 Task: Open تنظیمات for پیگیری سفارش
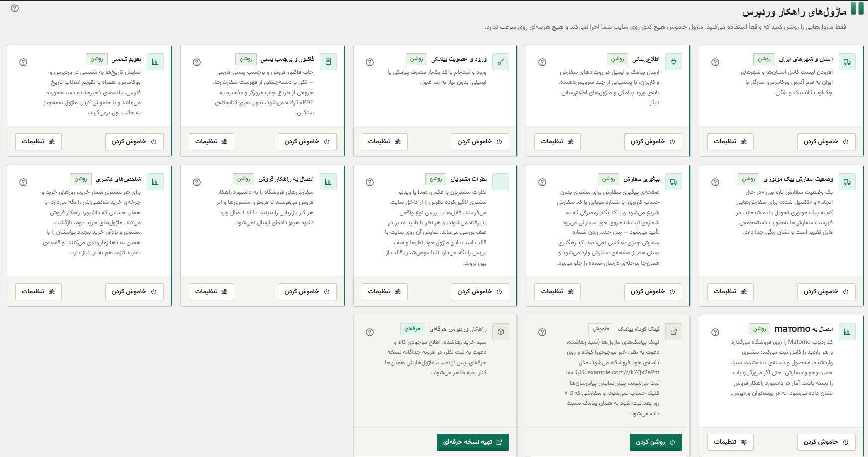[557, 292]
